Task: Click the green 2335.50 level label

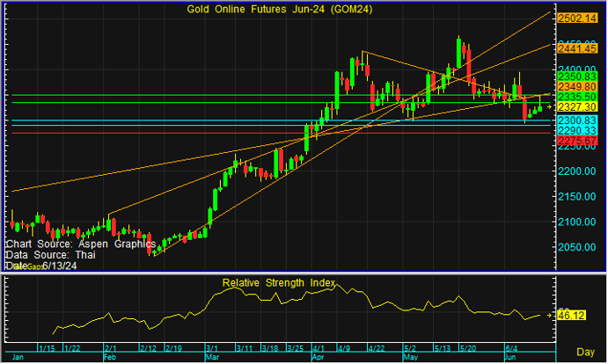Action: point(577,97)
